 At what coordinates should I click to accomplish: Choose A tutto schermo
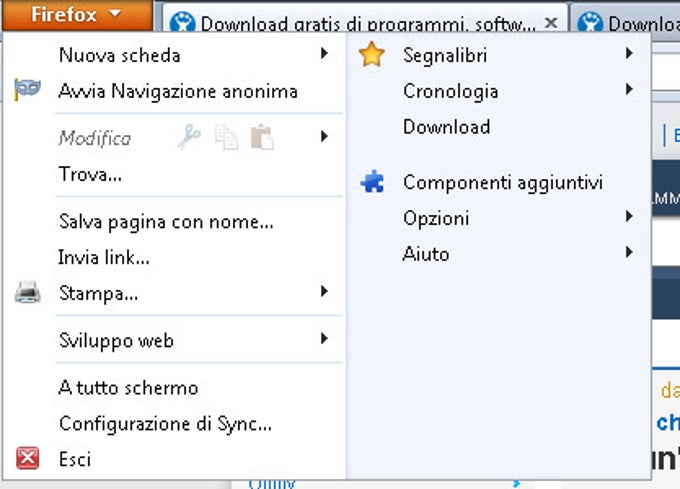coord(173,388)
